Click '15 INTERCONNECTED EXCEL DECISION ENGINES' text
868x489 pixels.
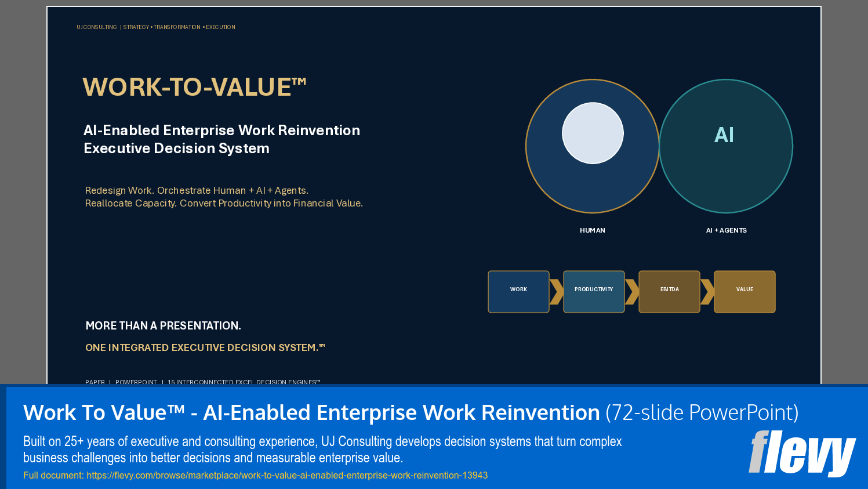coord(244,382)
